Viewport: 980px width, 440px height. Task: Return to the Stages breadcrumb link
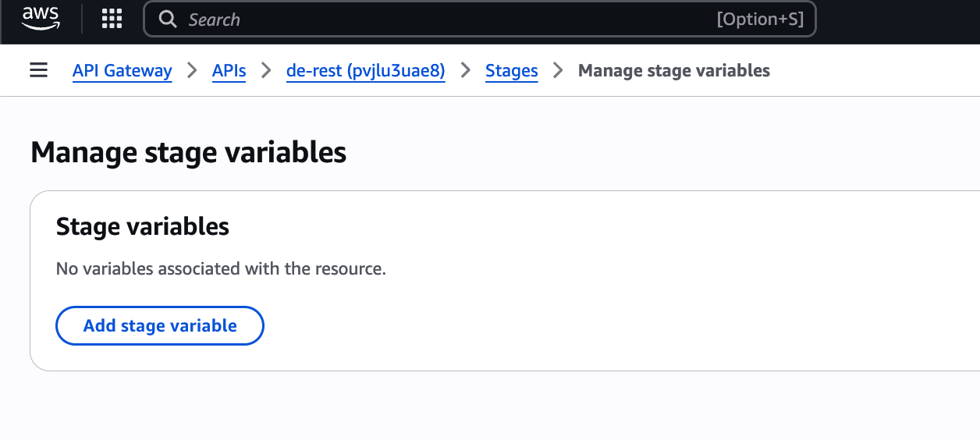(511, 70)
